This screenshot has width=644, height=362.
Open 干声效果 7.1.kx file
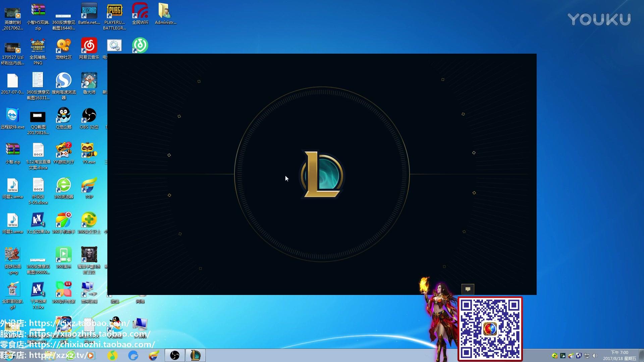pos(38,295)
